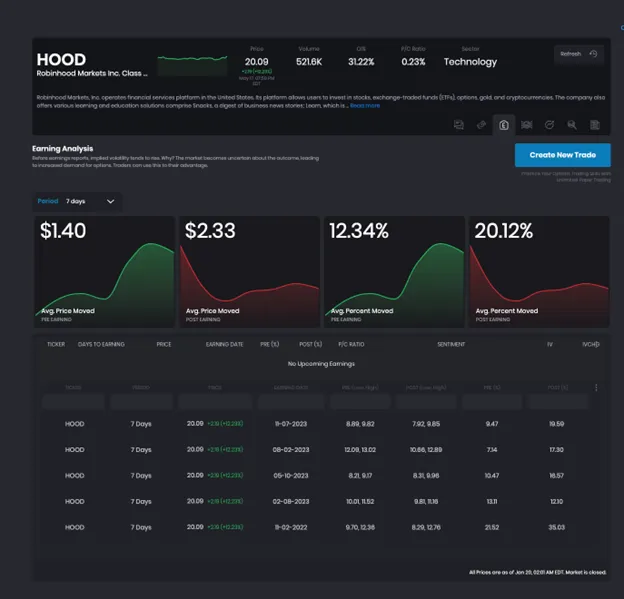Click HOOD ticker in the 11-07-2023 row
The image size is (624, 599).
75,424
